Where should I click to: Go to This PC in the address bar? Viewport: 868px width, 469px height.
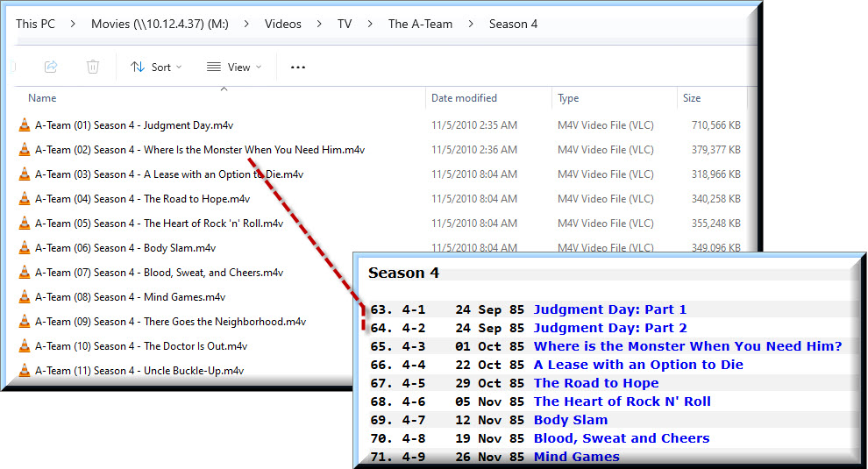[x=35, y=24]
